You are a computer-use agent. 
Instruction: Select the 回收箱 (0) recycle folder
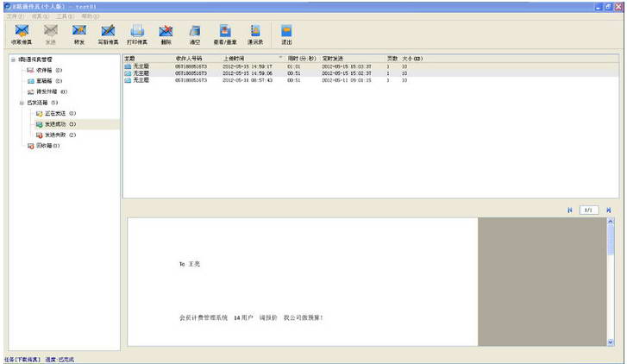(43, 146)
